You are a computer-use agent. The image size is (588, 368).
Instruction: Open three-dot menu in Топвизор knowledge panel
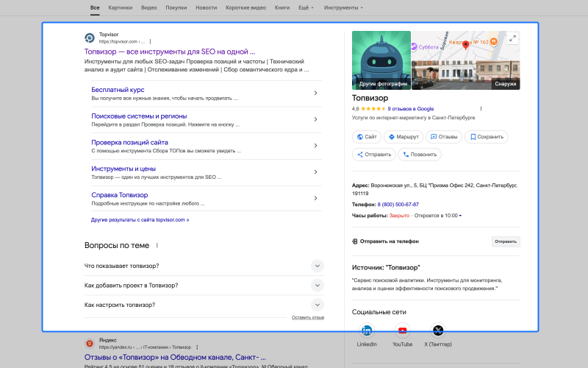coord(481,108)
